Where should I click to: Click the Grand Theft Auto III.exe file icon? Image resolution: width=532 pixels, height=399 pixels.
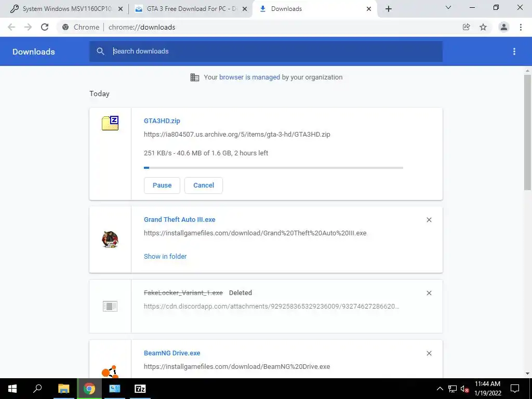110,240
